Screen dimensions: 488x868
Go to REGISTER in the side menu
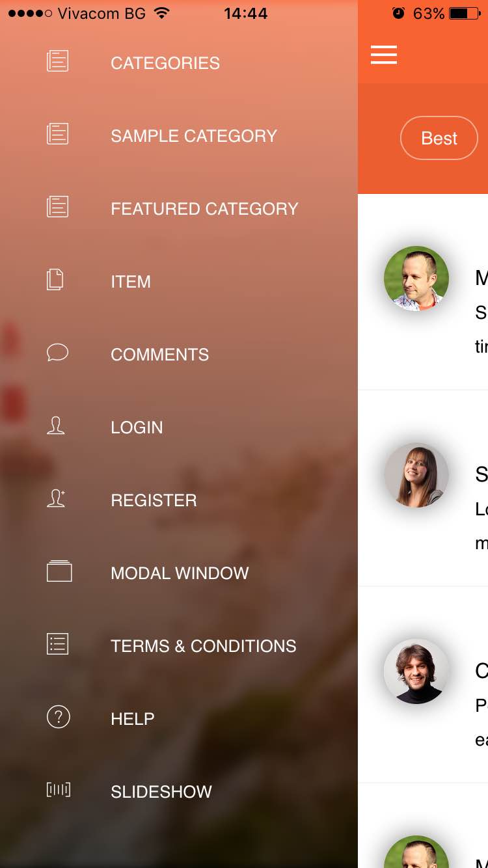154,500
